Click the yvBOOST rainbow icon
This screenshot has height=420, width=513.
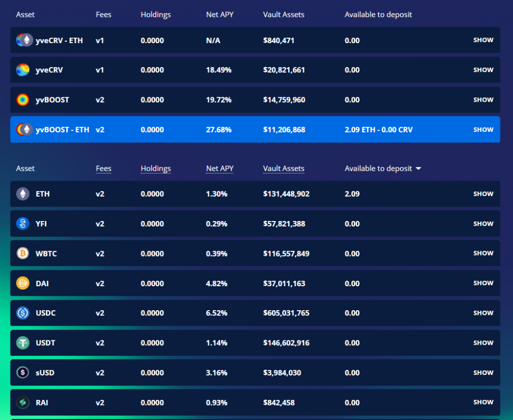tap(23, 100)
